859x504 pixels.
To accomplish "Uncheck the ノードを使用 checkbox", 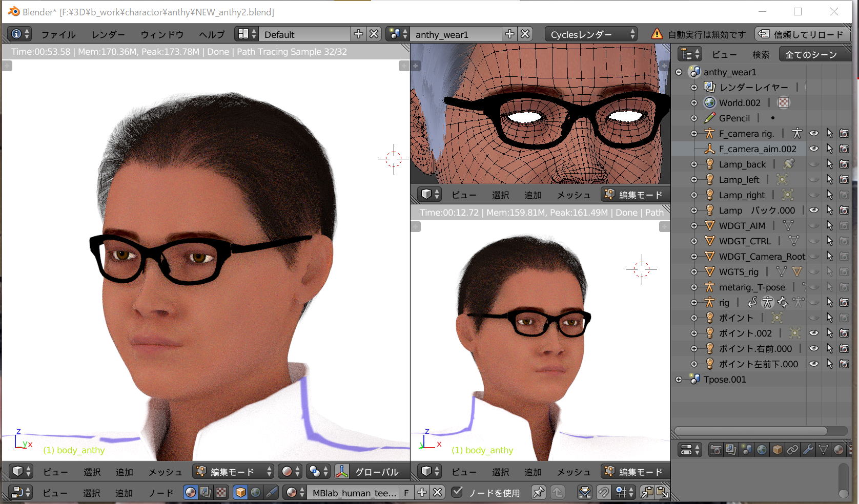I will click(457, 492).
